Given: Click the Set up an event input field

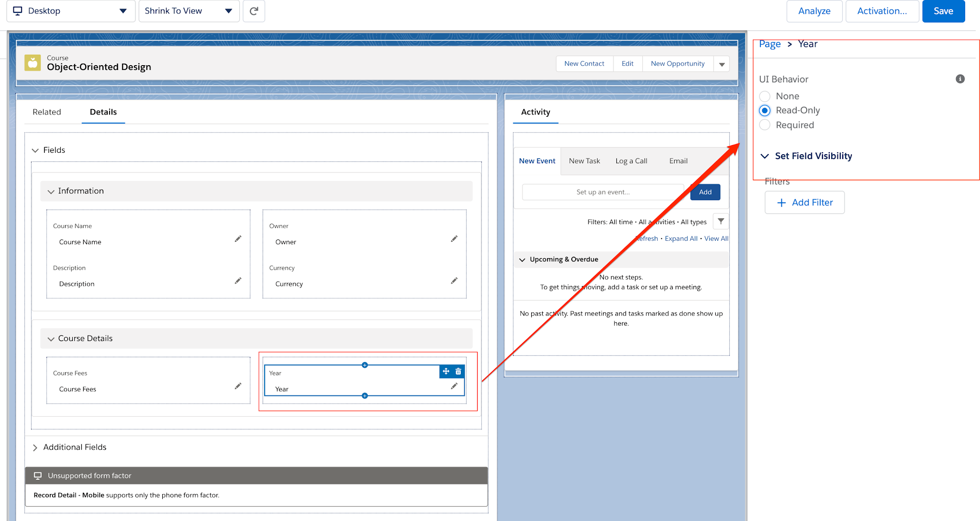Looking at the screenshot, I should pyautogui.click(x=602, y=192).
